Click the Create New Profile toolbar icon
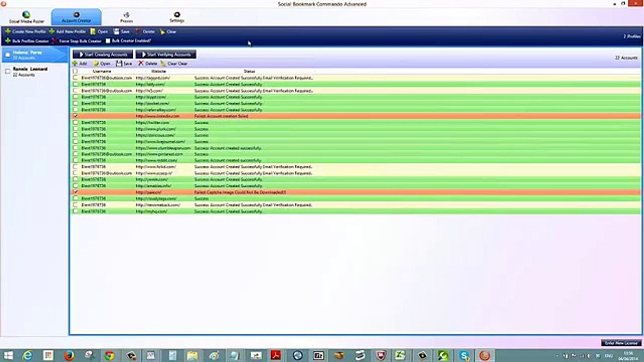Viewport: 644px width, 362px height. (x=8, y=31)
